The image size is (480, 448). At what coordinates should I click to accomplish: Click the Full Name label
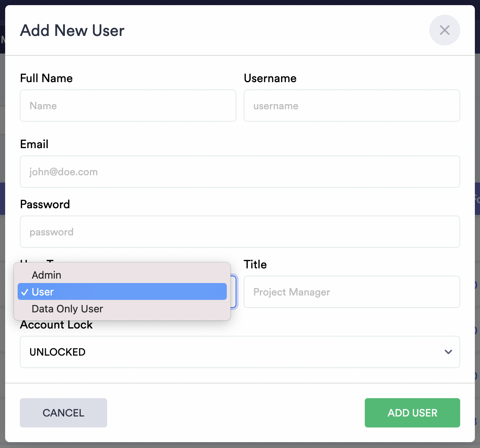(46, 78)
